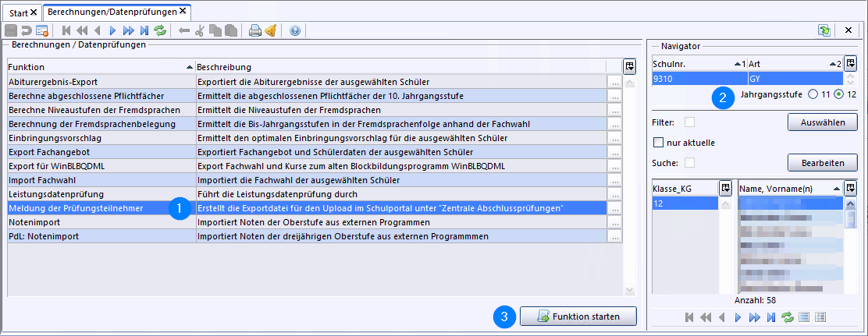Screen dimensions: 868x336
Task: Open column chooser of Funktion table
Action: [629, 66]
